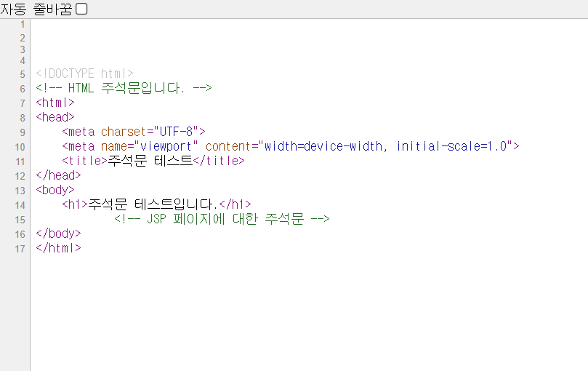Screen dimensions: 588x371
Task: Click line number 5 in the gutter
Action: (23, 74)
